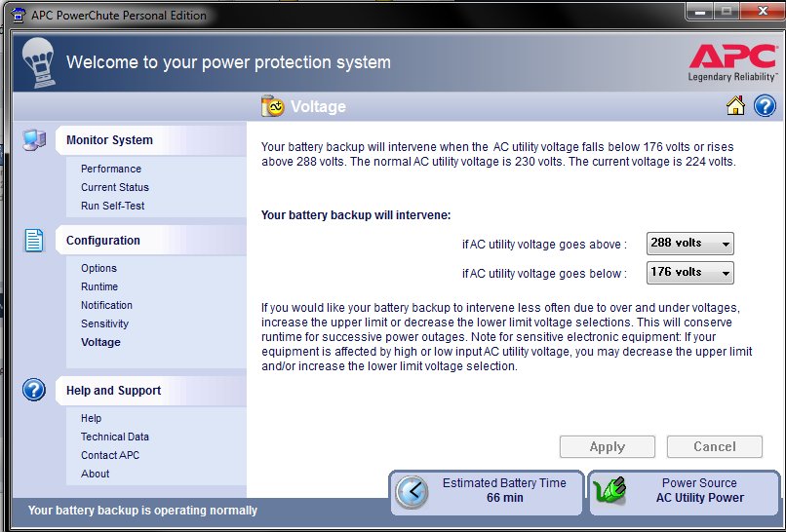Click the Help and Support question icon
Image resolution: width=786 pixels, height=532 pixels.
33,390
